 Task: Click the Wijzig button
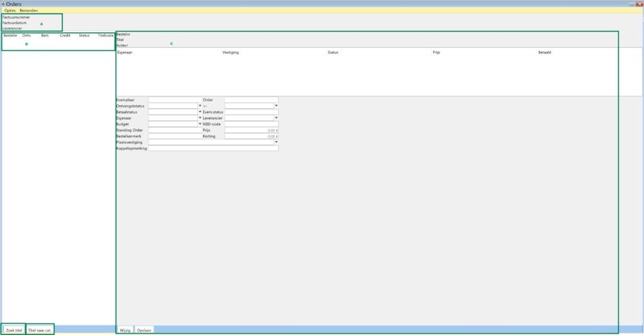[125, 329]
